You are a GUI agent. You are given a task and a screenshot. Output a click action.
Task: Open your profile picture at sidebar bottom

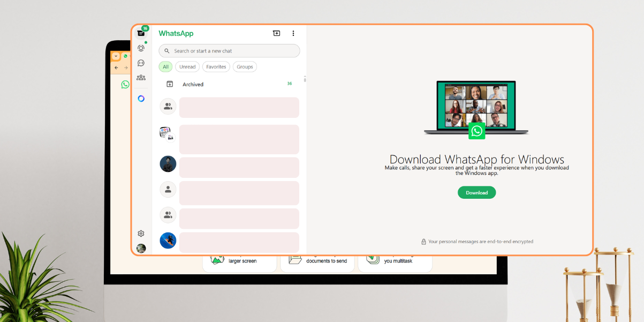click(x=141, y=248)
